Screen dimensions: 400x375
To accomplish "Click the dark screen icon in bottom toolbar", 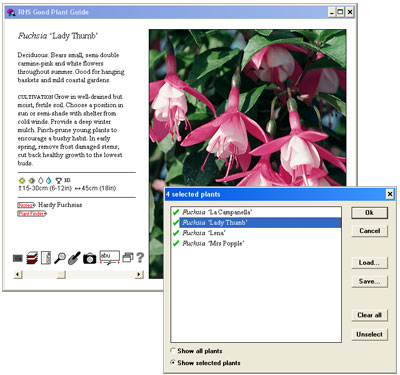I will [x=18, y=258].
